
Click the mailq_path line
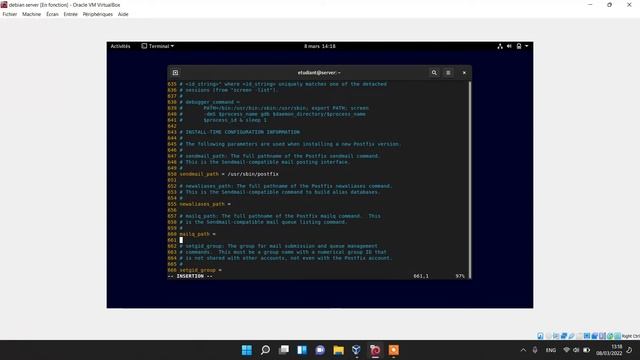[198, 234]
